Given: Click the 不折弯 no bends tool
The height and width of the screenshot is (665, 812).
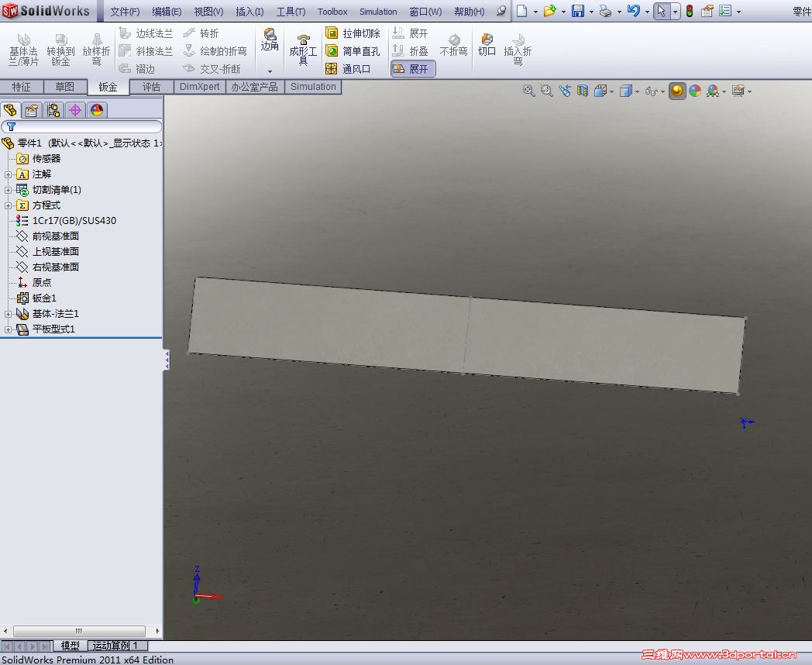Looking at the screenshot, I should tap(453, 46).
